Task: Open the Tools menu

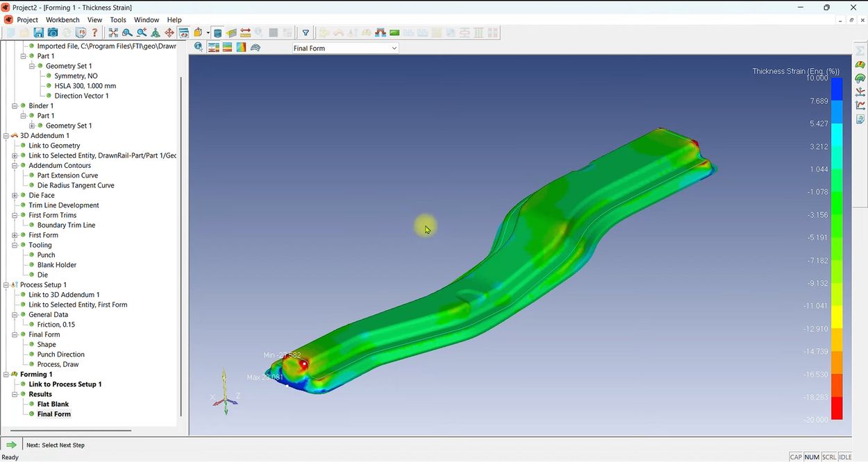Action: point(118,20)
